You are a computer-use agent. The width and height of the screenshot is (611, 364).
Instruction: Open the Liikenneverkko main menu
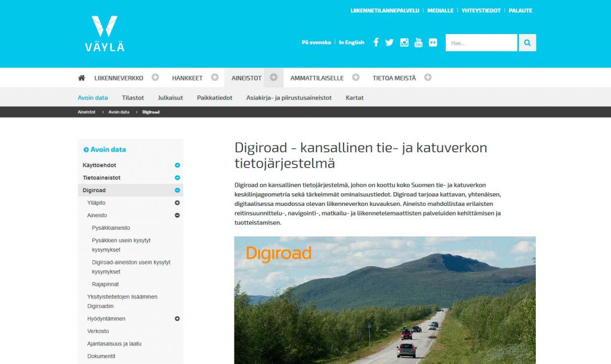click(x=119, y=78)
